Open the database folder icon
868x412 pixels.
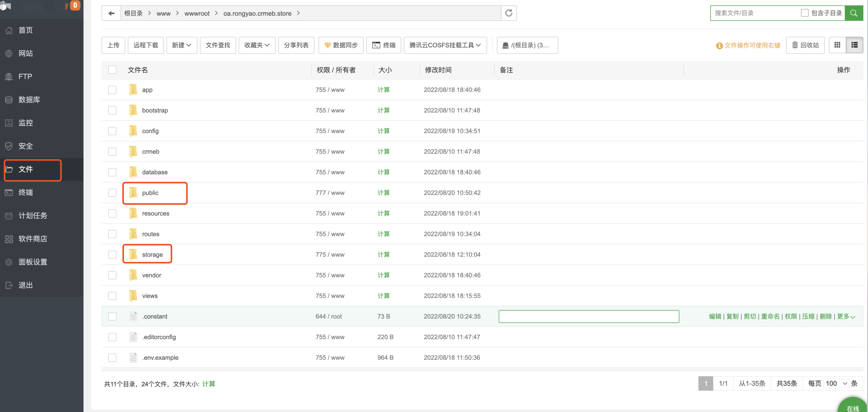(x=133, y=172)
